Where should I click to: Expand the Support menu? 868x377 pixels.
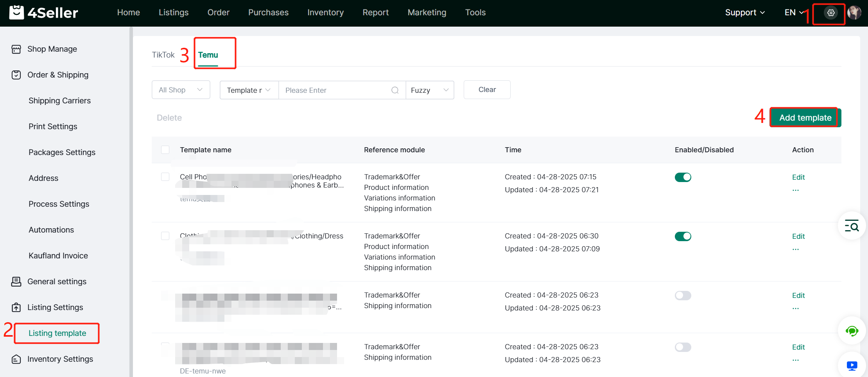point(745,13)
